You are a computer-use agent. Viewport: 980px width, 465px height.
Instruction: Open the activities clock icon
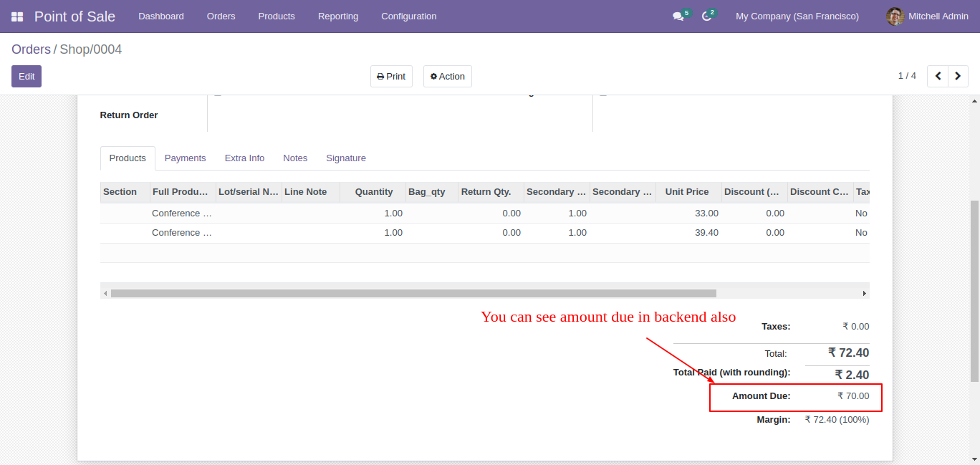706,16
